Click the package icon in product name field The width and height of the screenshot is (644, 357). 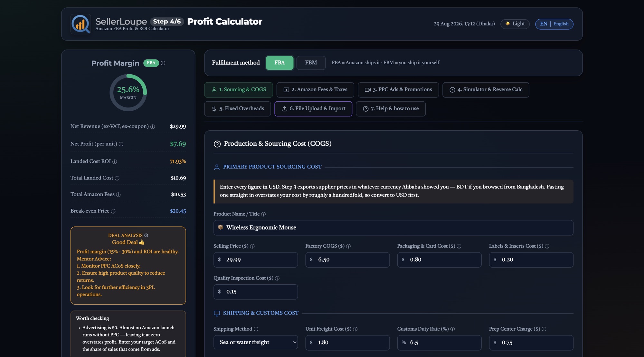(x=221, y=227)
